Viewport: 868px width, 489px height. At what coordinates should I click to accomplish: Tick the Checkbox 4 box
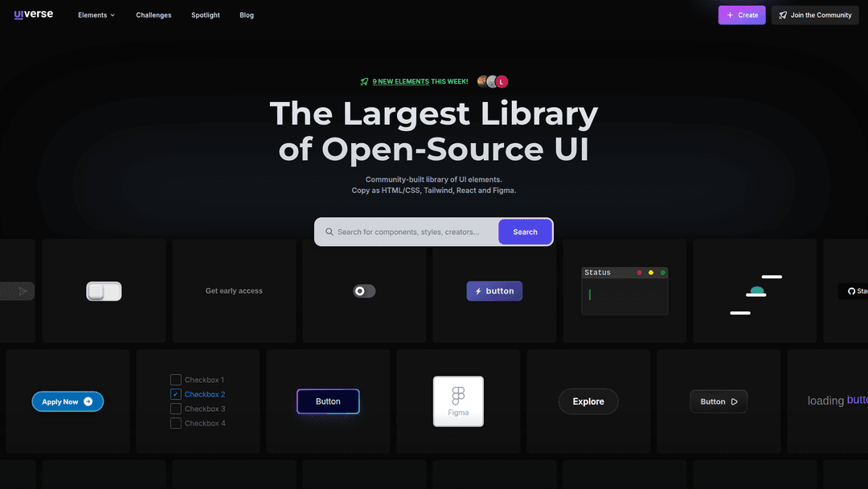[x=176, y=423]
